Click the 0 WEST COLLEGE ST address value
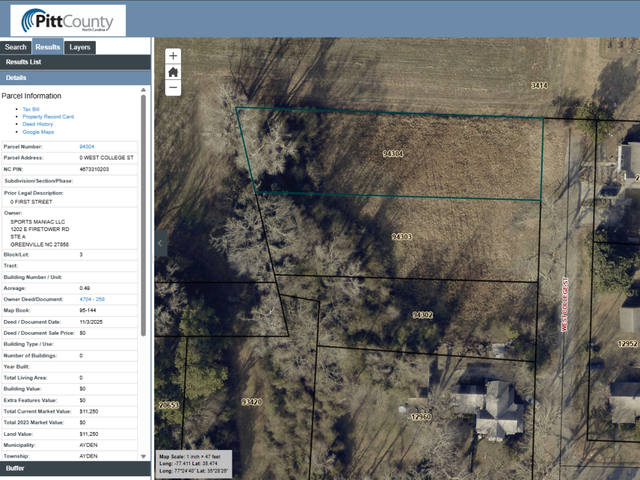 click(107, 158)
